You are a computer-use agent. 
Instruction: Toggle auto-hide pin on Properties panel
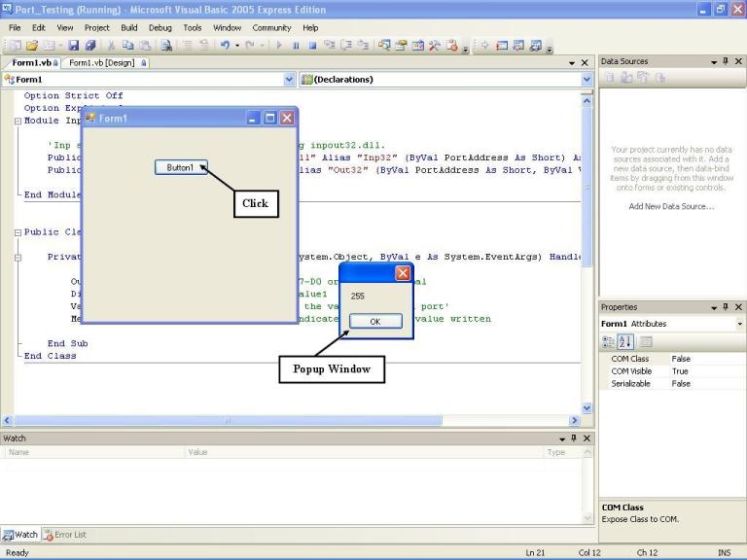pyautogui.click(x=726, y=306)
